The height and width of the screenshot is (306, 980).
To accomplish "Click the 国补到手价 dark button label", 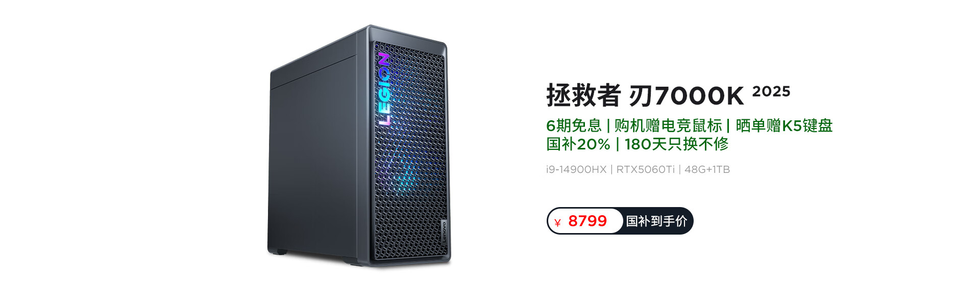I will pos(656,221).
